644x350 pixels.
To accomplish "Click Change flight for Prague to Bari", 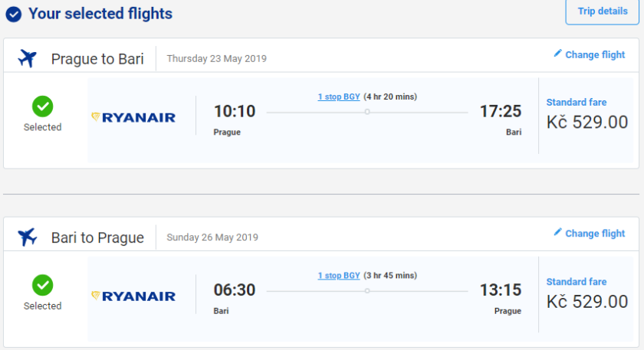I will pos(595,54).
